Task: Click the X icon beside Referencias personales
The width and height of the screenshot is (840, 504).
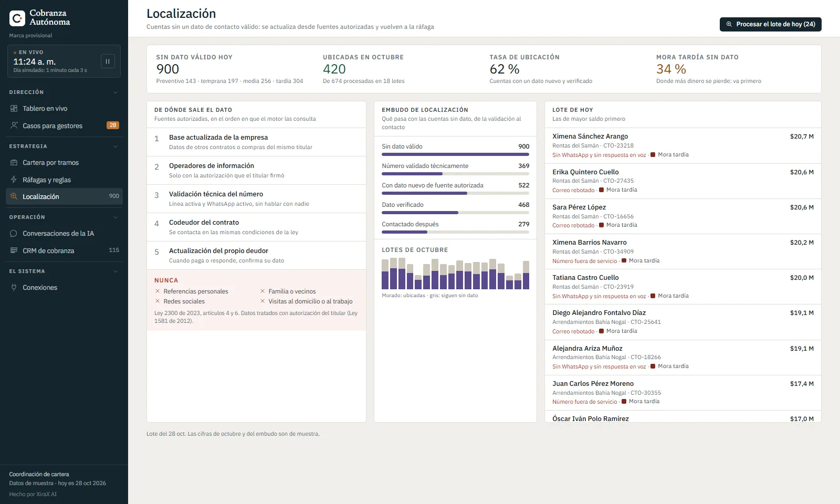Action: (157, 291)
